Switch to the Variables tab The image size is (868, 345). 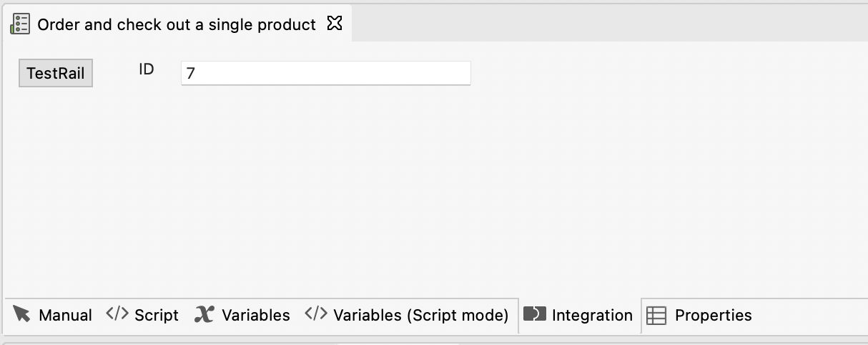(255, 315)
